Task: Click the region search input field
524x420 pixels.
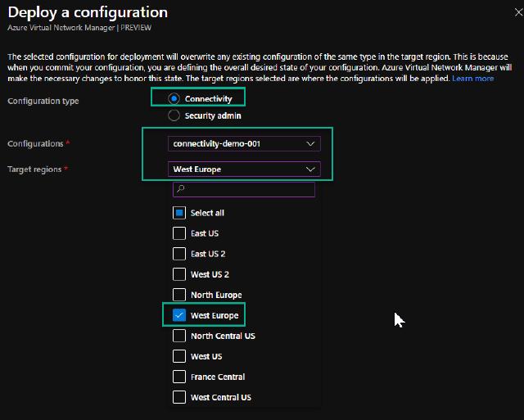Action: click(x=250, y=189)
